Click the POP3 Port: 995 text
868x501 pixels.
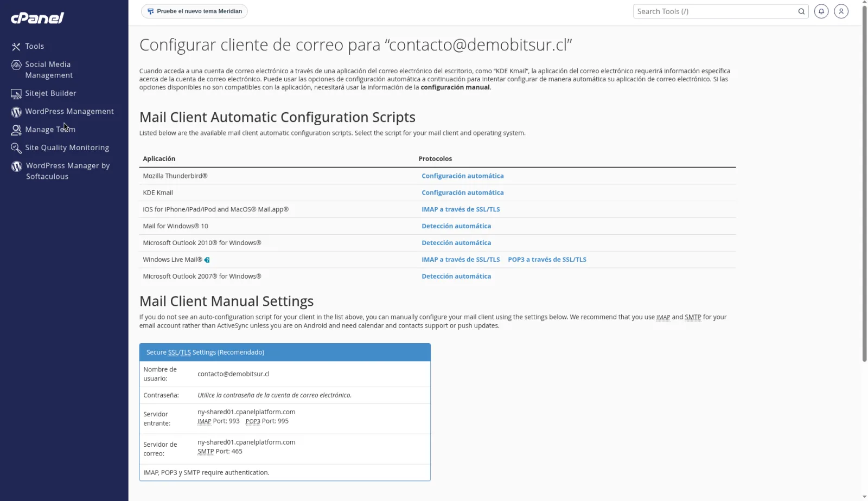click(267, 421)
